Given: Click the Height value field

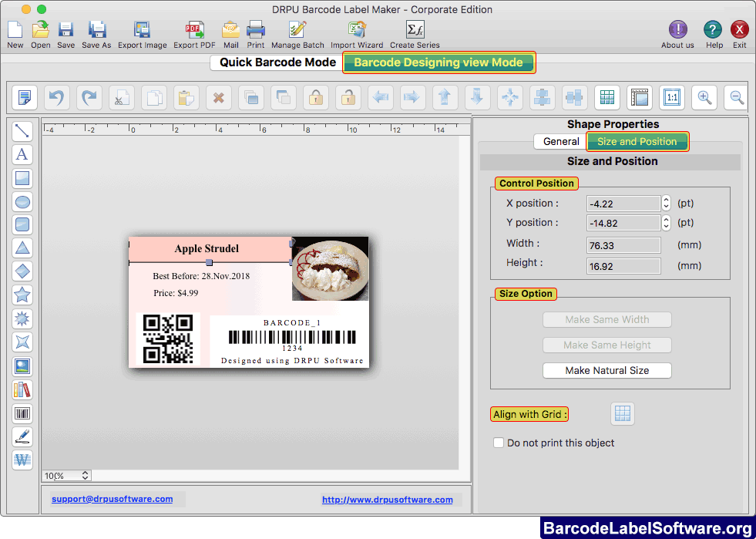Looking at the screenshot, I should [x=623, y=266].
